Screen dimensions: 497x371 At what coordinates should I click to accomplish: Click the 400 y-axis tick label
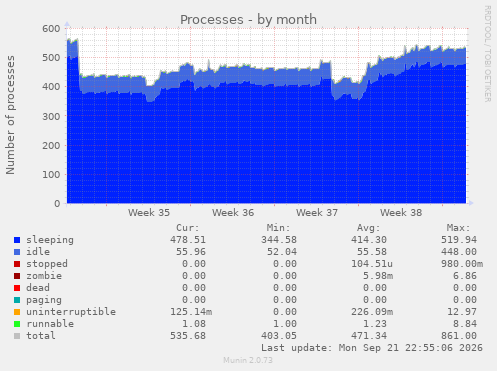(x=51, y=87)
